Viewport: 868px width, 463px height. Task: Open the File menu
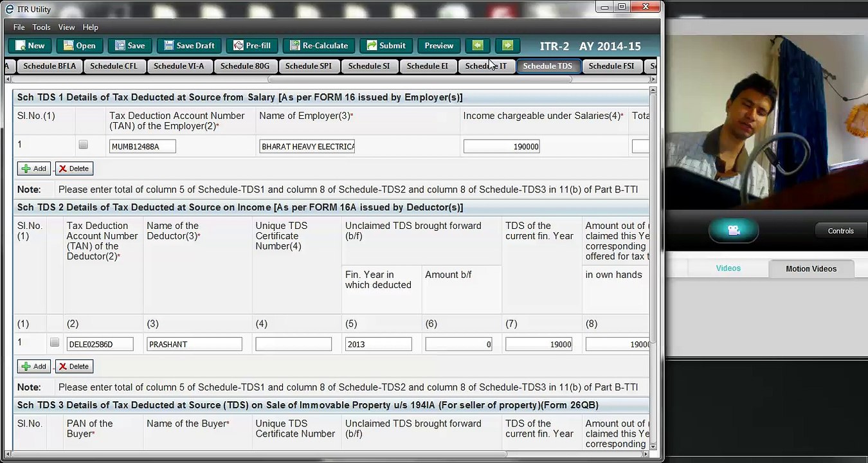[19, 27]
